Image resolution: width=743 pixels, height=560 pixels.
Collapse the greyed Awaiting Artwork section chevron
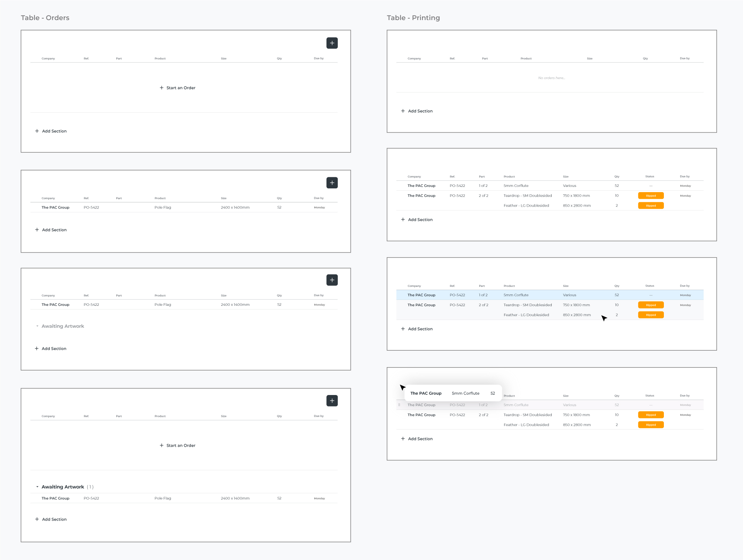(37, 326)
